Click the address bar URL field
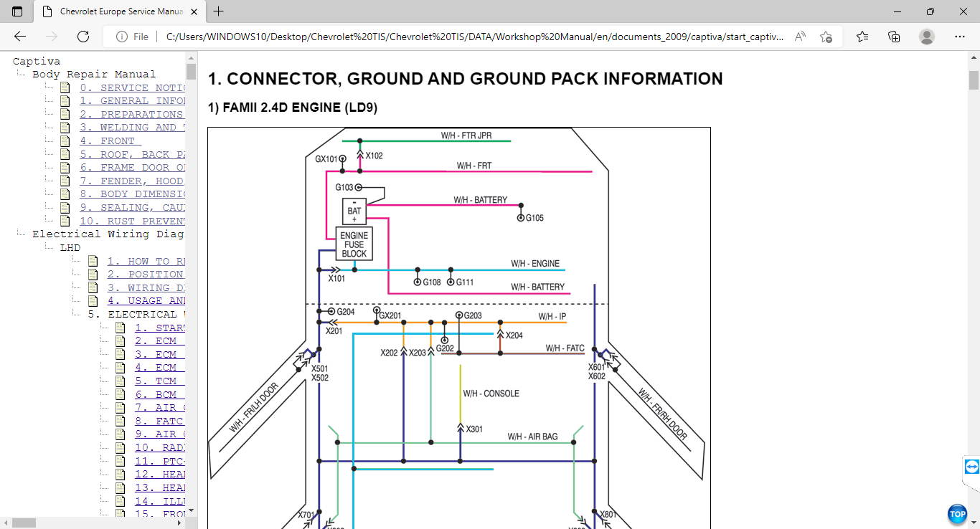Screen dimensions: 980x529 click(473, 37)
